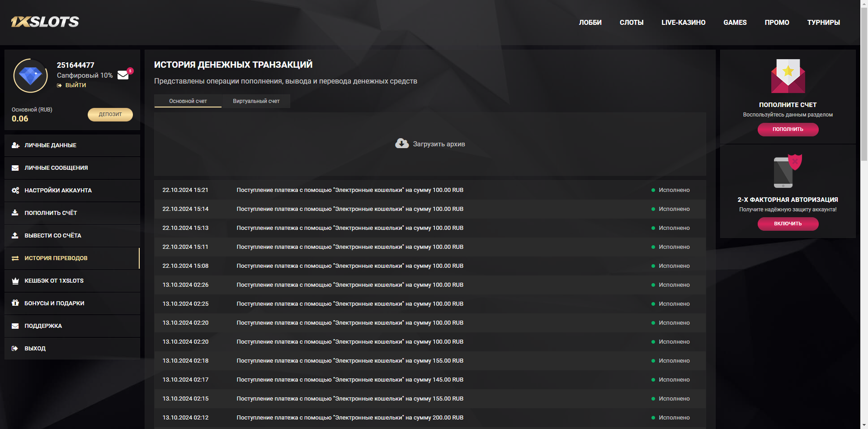Open the LIVE-КАЗИНО menu
Viewport: 868px width, 429px height.
click(x=683, y=23)
